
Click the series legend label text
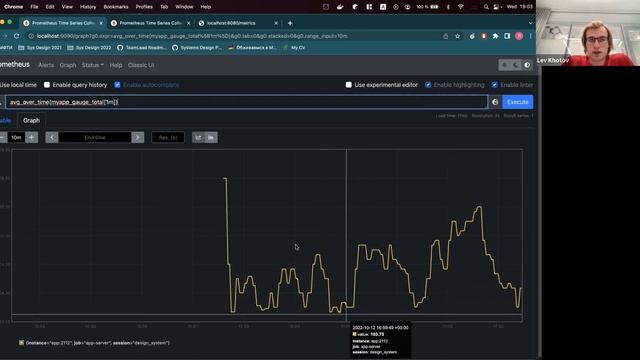tap(98, 343)
